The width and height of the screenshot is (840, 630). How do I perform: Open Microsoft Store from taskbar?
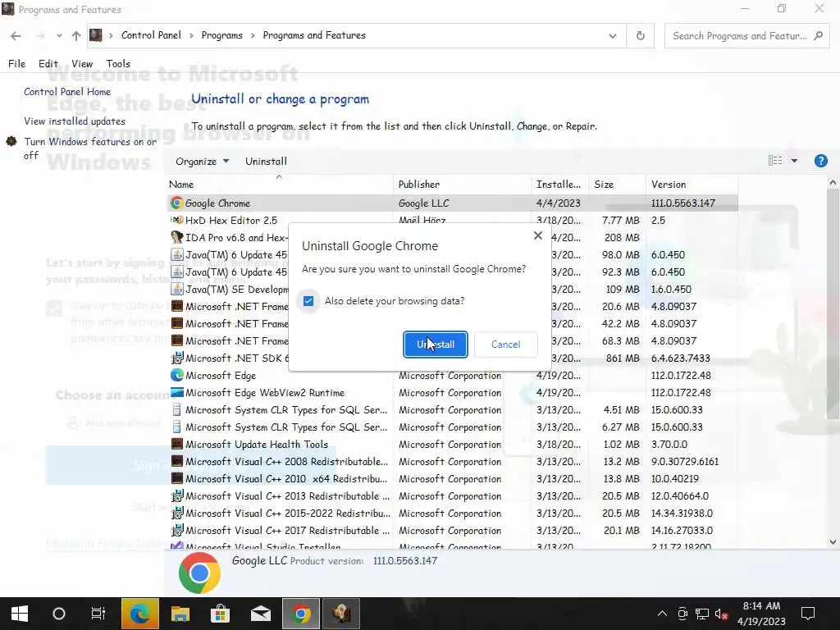220,614
